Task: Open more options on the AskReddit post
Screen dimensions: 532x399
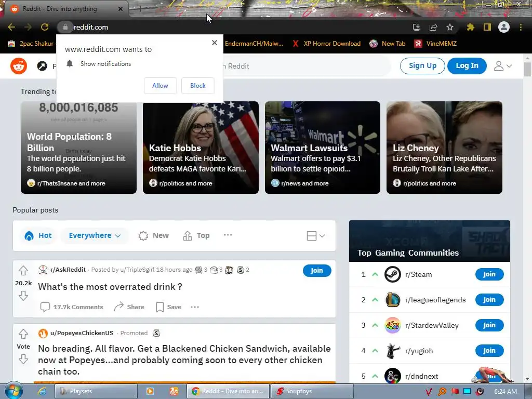Action: [195, 307]
